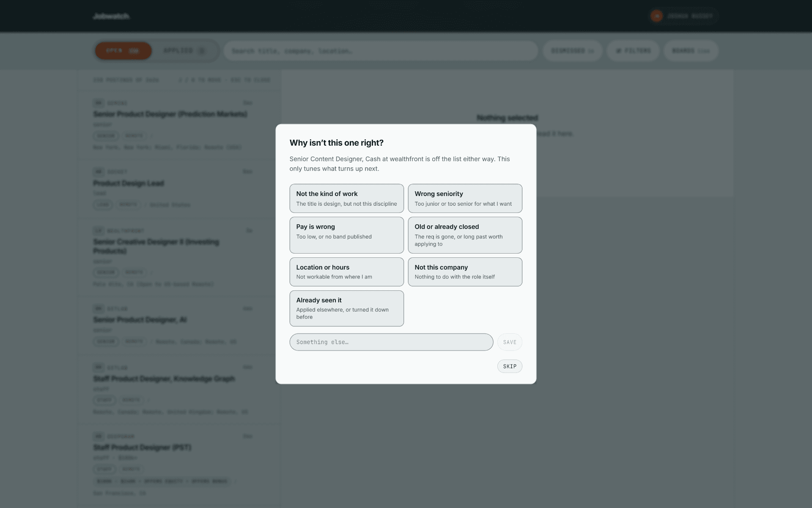Open the 'Staff Product Designer (PST)' posting
The height and width of the screenshot is (508, 812).
pyautogui.click(x=179, y=464)
